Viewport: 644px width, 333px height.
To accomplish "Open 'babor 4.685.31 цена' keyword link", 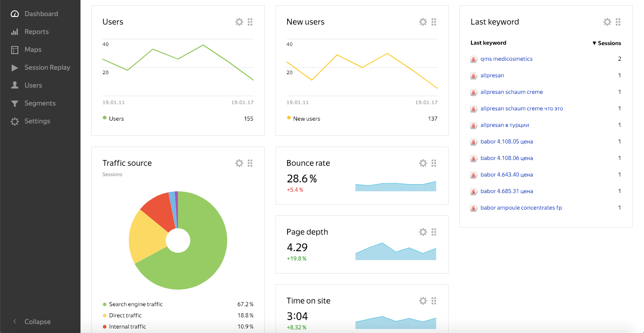I will [x=507, y=191].
